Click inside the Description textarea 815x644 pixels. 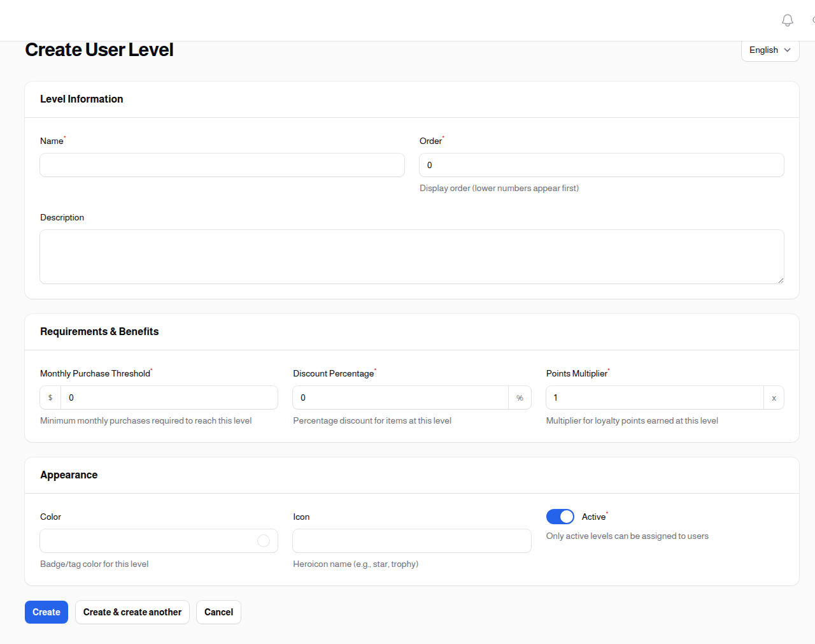click(411, 256)
